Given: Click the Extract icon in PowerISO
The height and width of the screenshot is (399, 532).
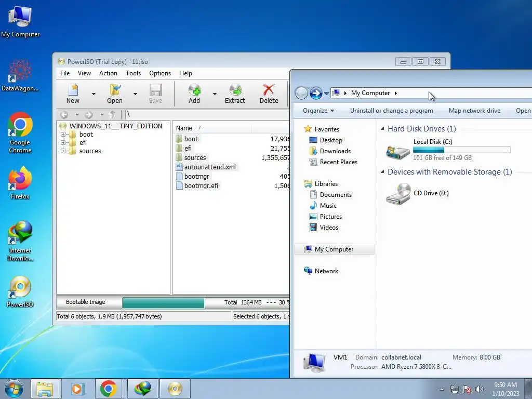Looking at the screenshot, I should point(235,94).
